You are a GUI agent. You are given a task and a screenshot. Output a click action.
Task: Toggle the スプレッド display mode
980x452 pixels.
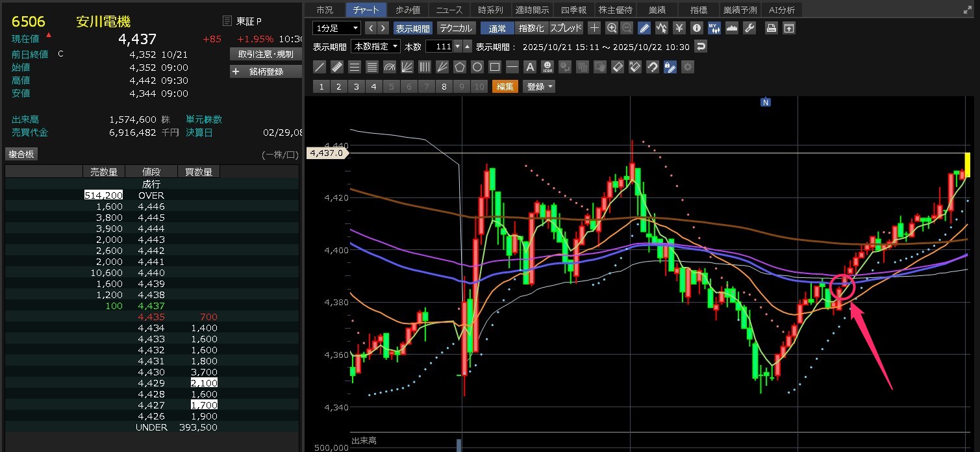(x=566, y=28)
